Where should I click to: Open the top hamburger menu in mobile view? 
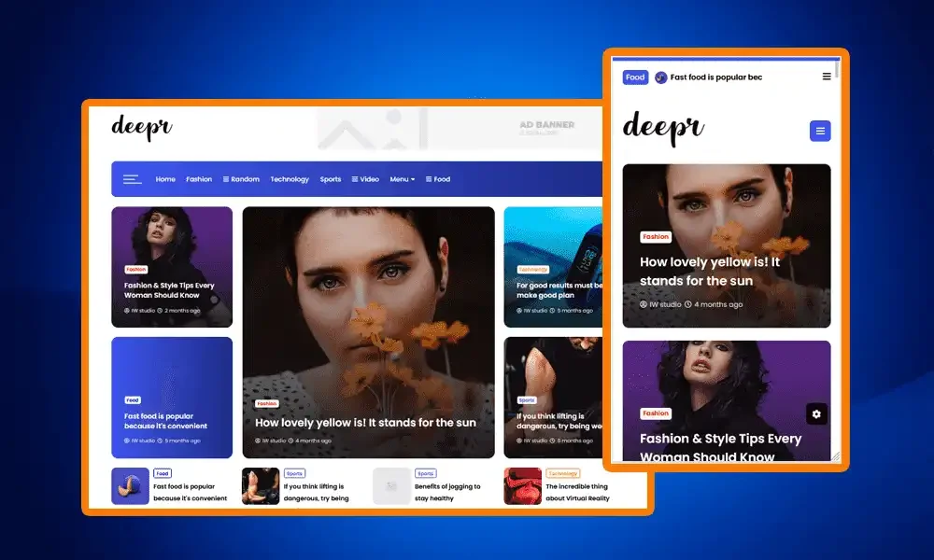pos(827,77)
